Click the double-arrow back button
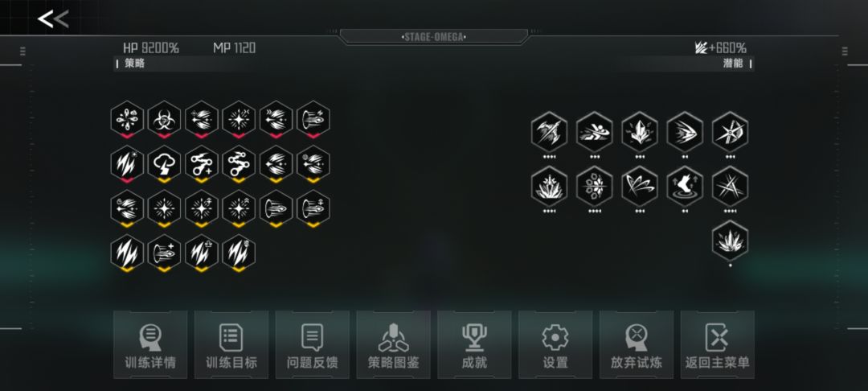This screenshot has height=391, width=868. [x=53, y=19]
